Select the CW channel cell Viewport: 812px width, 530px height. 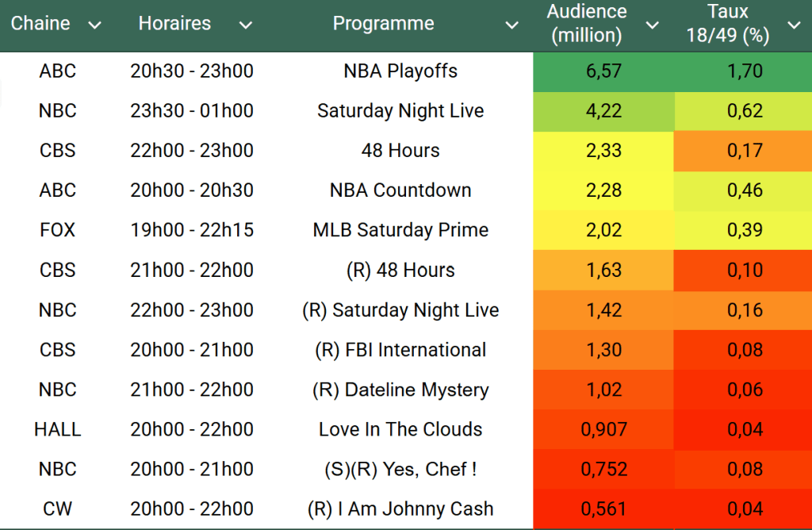click(58, 509)
